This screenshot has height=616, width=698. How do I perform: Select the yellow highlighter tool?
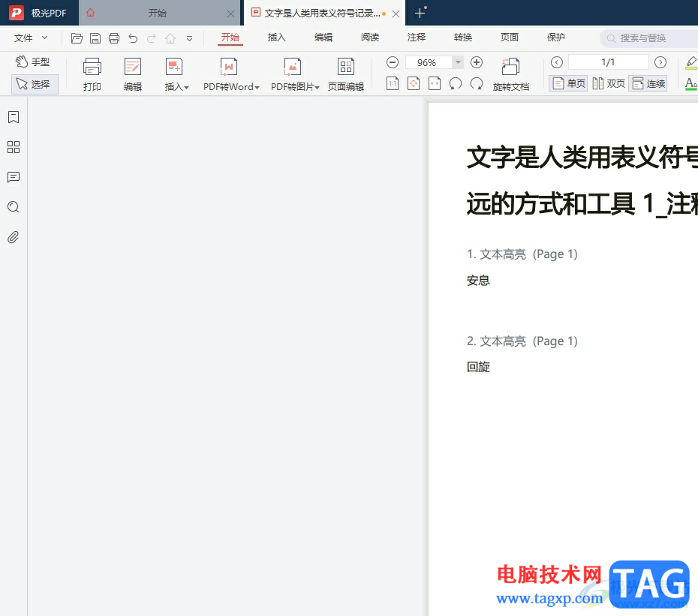pos(691,62)
